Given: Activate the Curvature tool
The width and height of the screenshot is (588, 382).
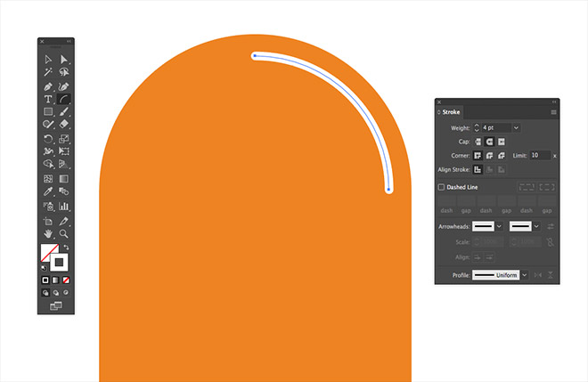Looking at the screenshot, I should pos(64,86).
